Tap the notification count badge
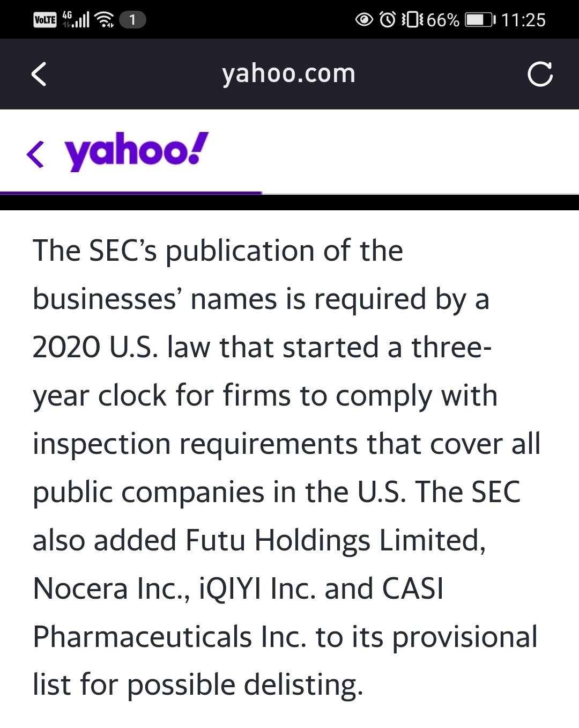Image resolution: width=579 pixels, height=728 pixels. 132,20
